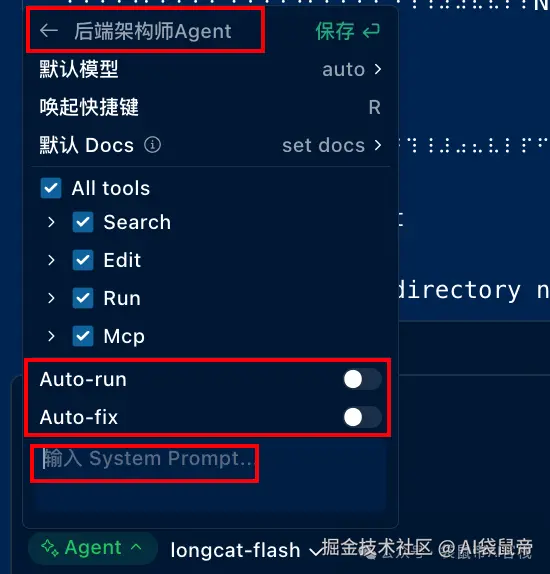Uncheck the Run tools checkbox
This screenshot has height=574, width=550.
point(83,298)
